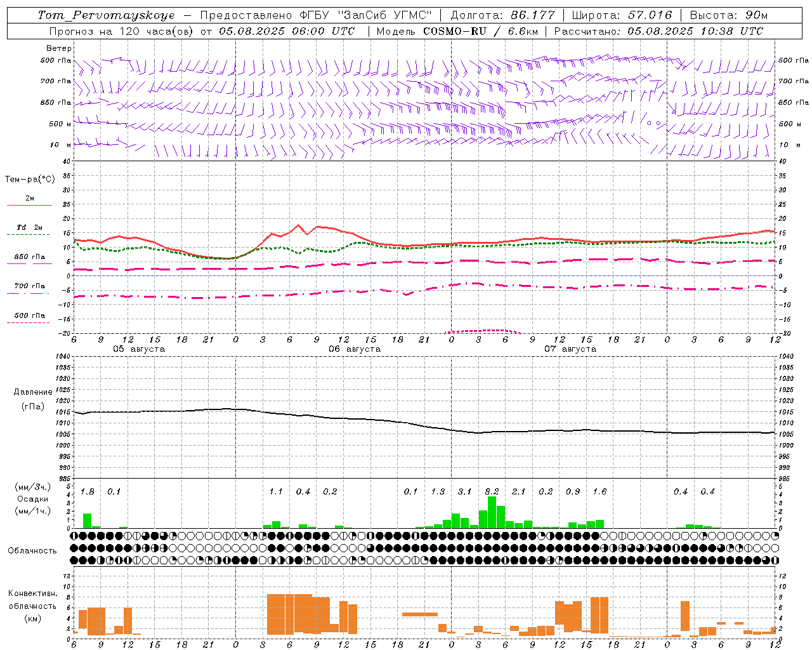Select the text Широта: 57.016
This screenshot has height=650, width=812.
coord(622,15)
